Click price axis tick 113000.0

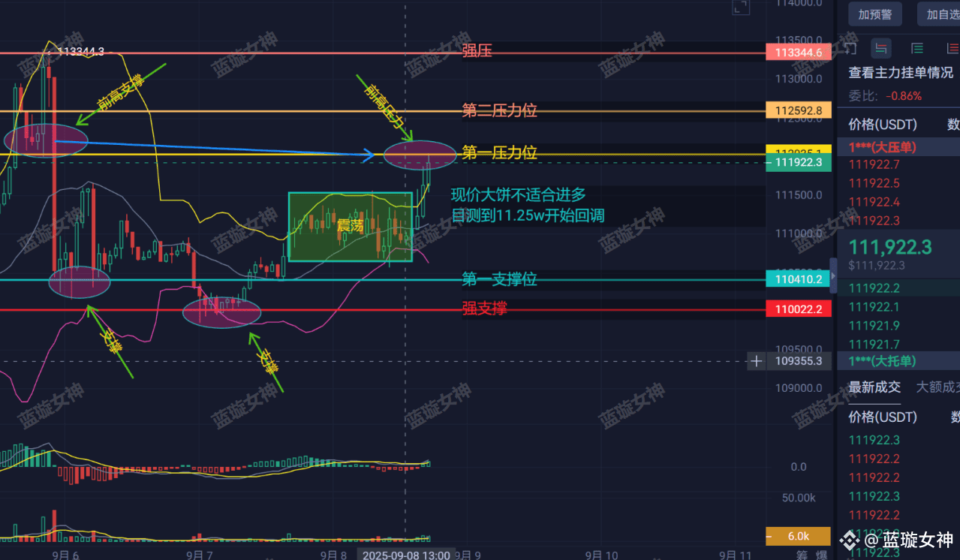point(799,79)
